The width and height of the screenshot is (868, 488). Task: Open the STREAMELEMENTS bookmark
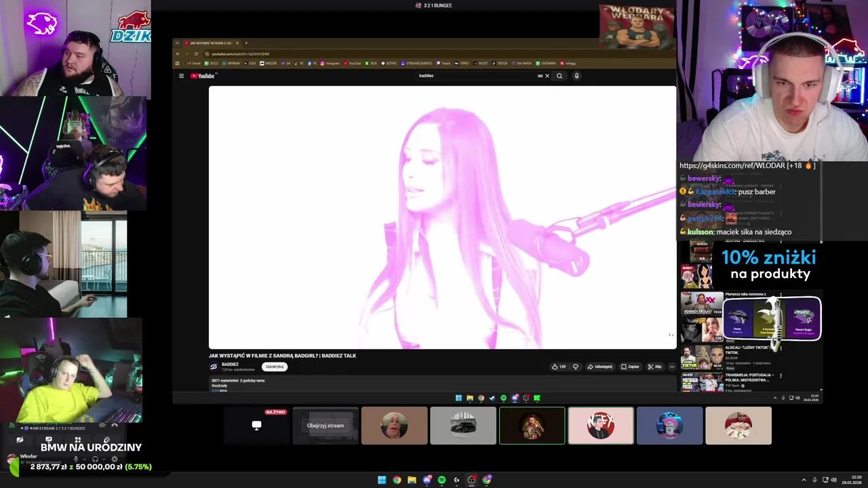coord(417,63)
